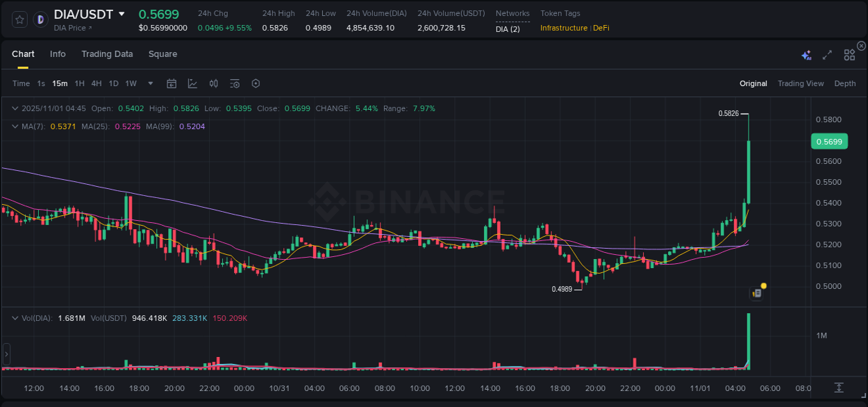Viewport: 868px width, 407px height.
Task: Switch to the Trading Data tab
Action: point(107,53)
